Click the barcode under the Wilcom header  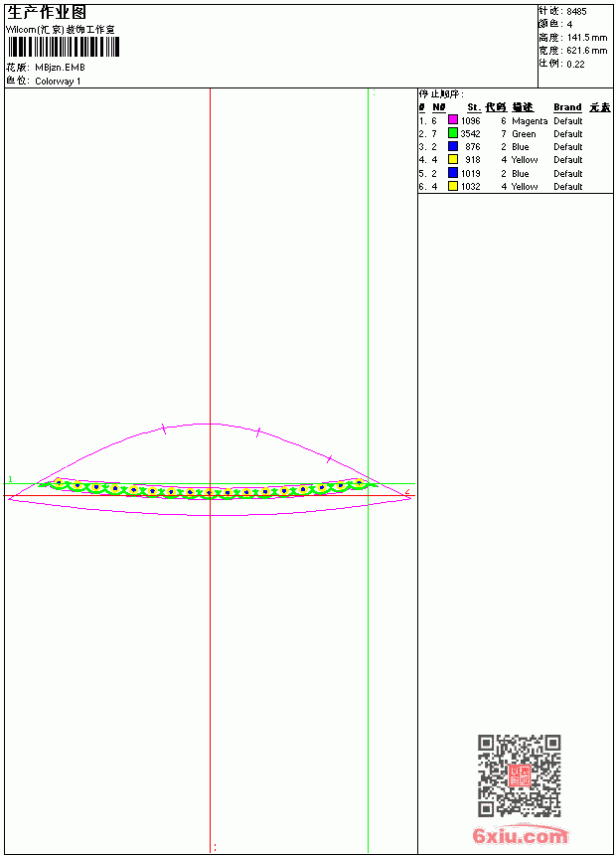pyautogui.click(x=63, y=48)
